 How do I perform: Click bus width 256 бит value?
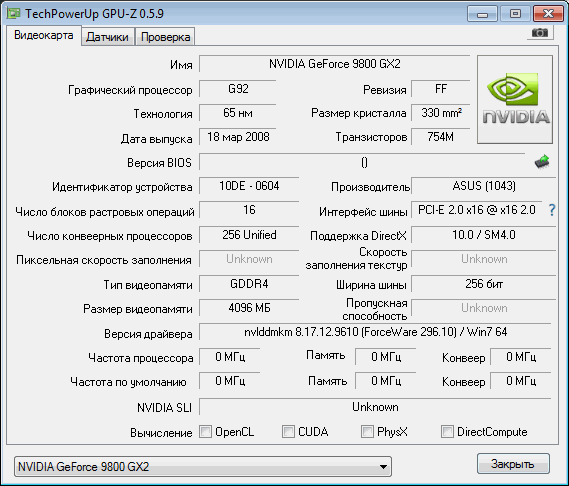483,284
